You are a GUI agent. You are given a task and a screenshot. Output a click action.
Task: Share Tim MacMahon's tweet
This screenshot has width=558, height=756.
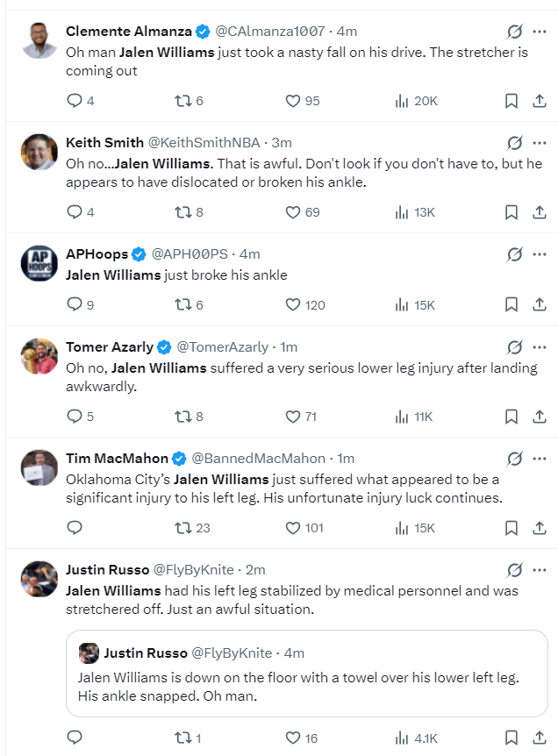coord(540,528)
